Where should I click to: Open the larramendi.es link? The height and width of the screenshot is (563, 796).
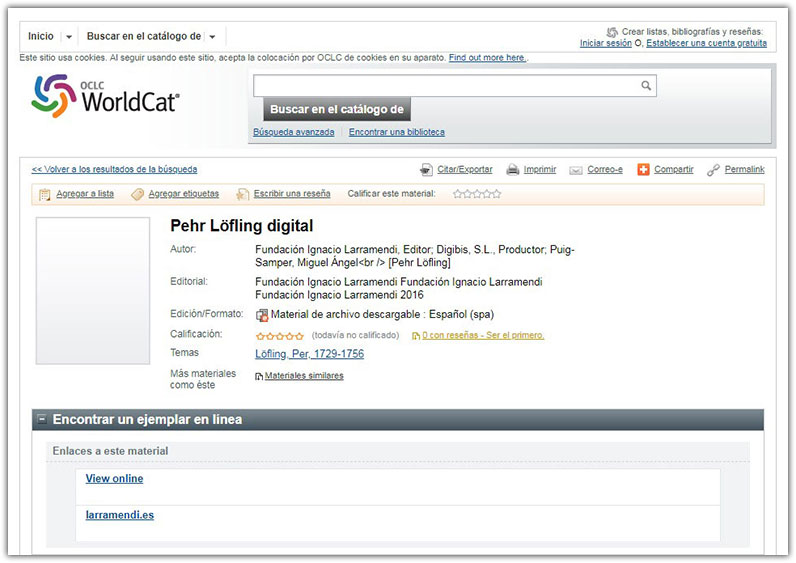point(119,515)
